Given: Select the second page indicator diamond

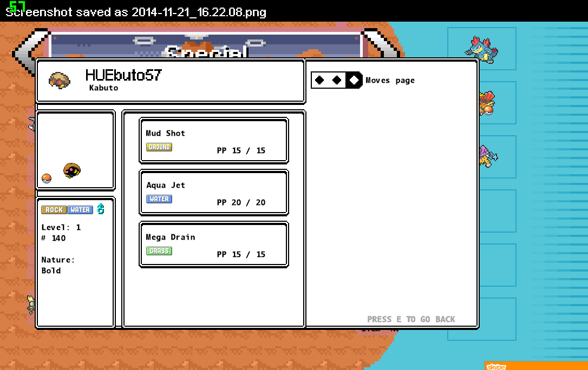Looking at the screenshot, I should point(337,80).
